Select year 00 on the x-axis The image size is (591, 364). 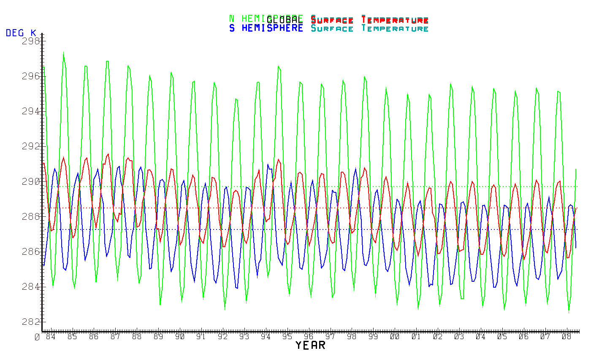[x=395, y=337]
